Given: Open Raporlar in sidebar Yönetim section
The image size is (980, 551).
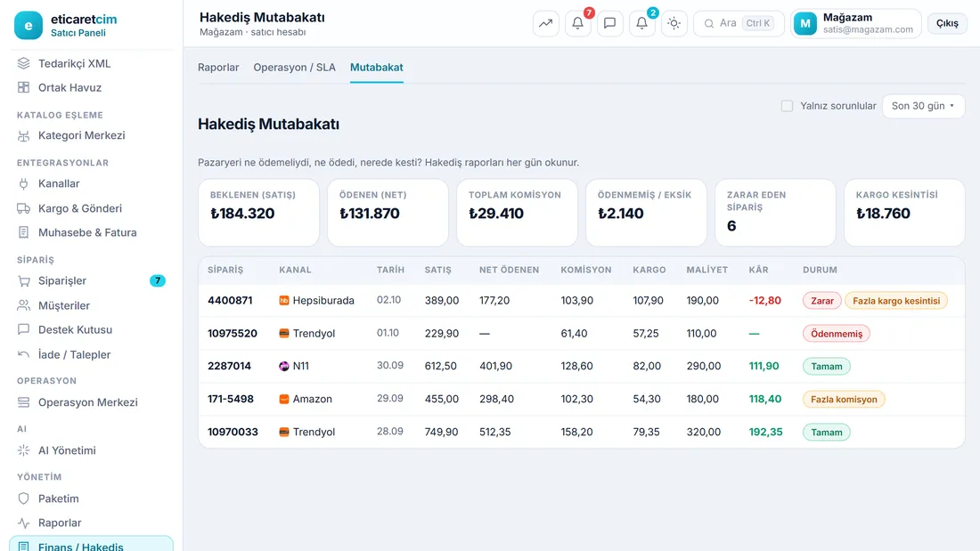Looking at the screenshot, I should pyautogui.click(x=91, y=523).
